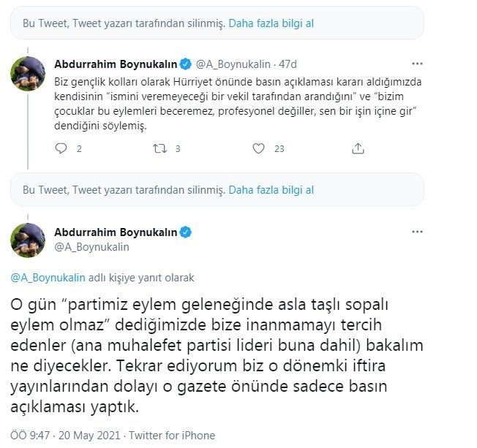Viewport: 477px width, 448px height.
Task: Expand the three-dot menu on the main tweet
Action: [x=417, y=232]
